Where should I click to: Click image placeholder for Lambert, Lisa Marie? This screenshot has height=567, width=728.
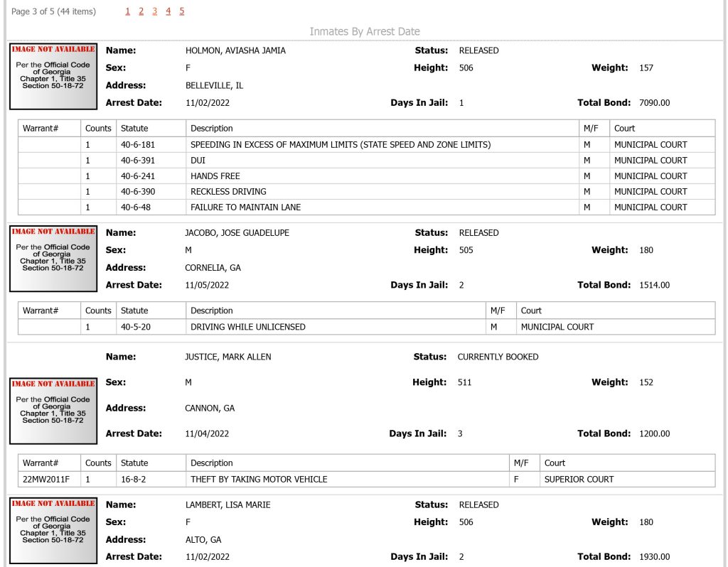click(53, 531)
